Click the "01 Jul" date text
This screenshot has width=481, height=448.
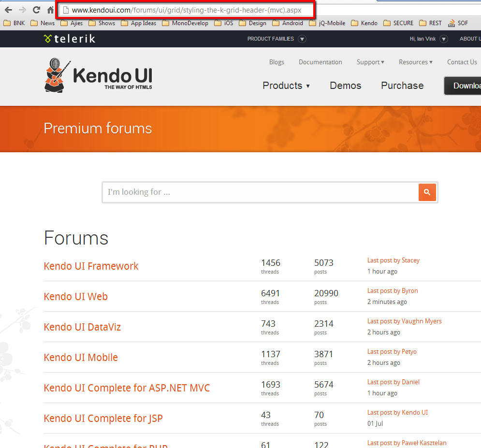tap(375, 423)
